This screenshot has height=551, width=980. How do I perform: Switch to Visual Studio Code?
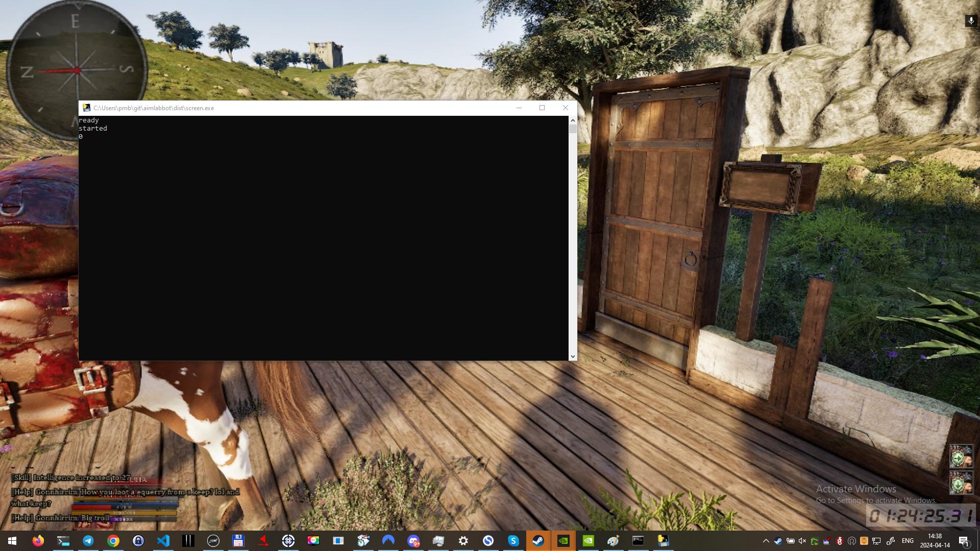(163, 541)
